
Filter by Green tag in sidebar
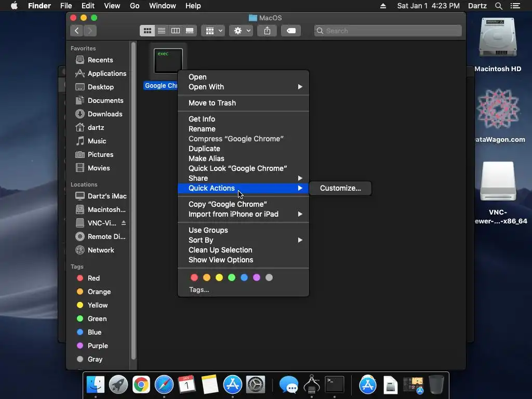(x=91, y=318)
